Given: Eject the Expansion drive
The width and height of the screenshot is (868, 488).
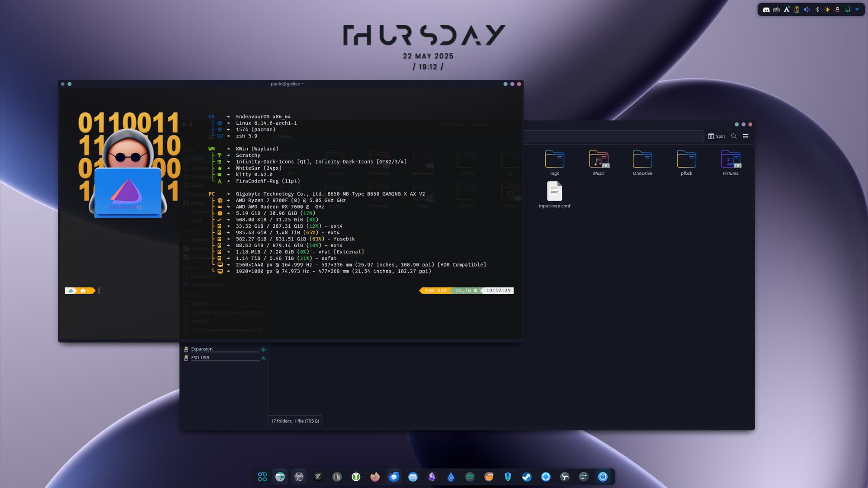Looking at the screenshot, I should [264, 349].
